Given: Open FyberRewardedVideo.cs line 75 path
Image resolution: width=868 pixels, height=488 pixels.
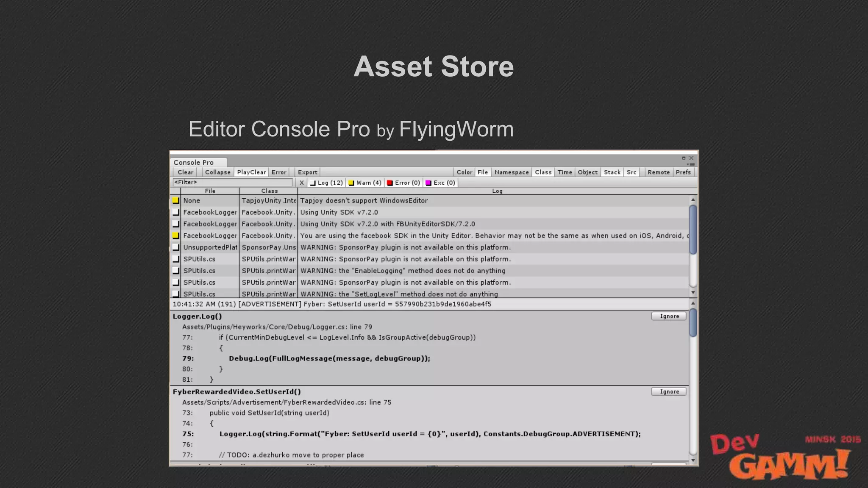Looking at the screenshot, I should click(287, 402).
